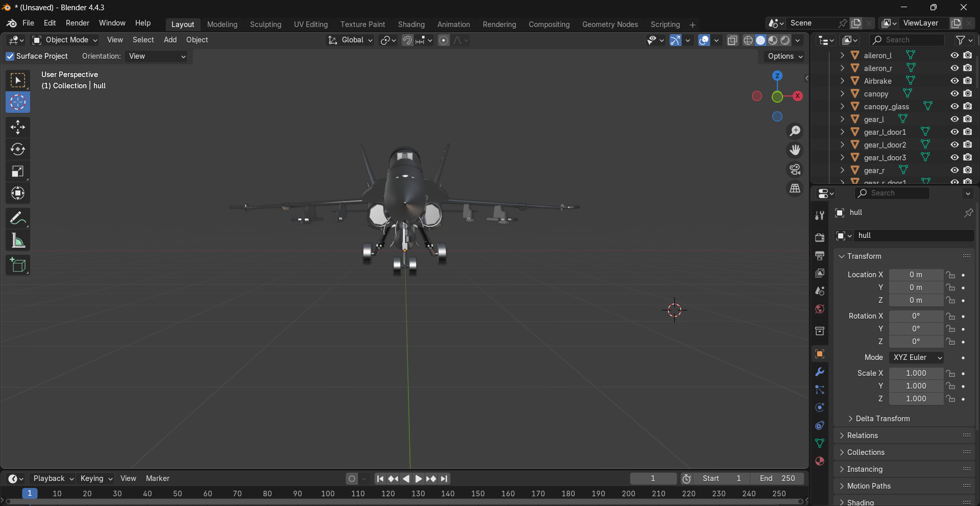Open the Options dropdown in viewport
Image resolution: width=980 pixels, height=506 pixels.
[x=785, y=56]
